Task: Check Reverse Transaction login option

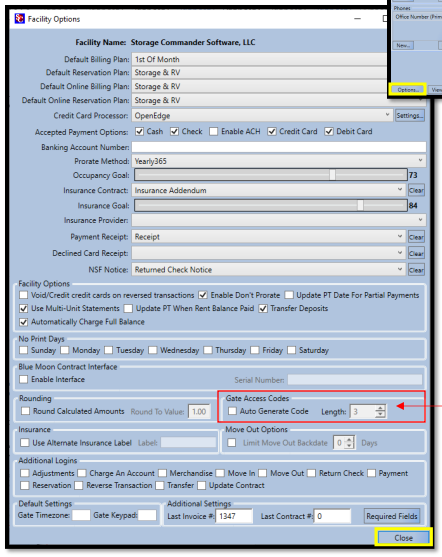Action: pos(79,485)
